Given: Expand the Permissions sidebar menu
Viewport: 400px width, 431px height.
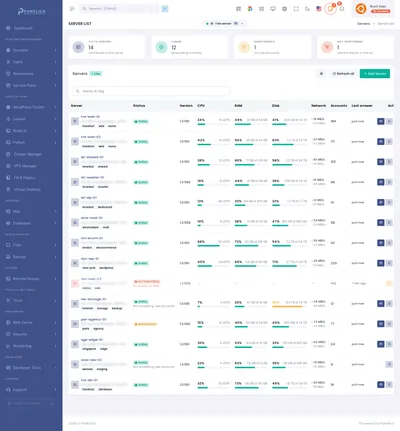Looking at the screenshot, I should (31, 74).
